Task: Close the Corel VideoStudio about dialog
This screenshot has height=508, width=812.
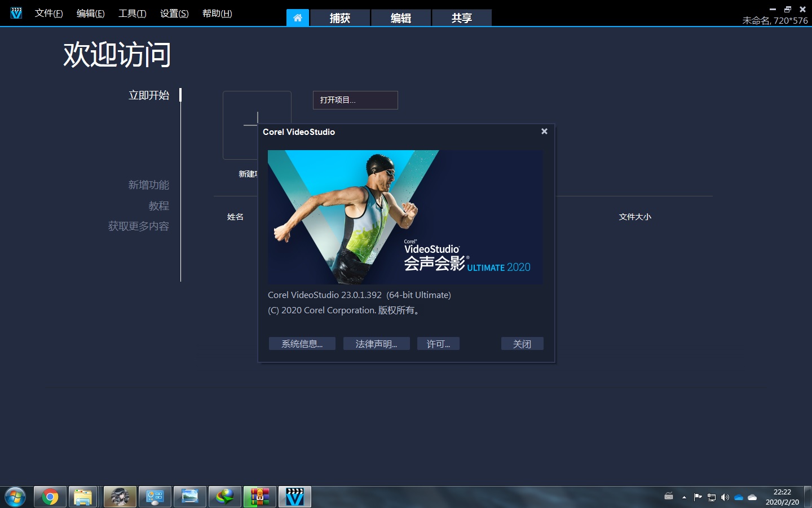Action: [x=544, y=131]
